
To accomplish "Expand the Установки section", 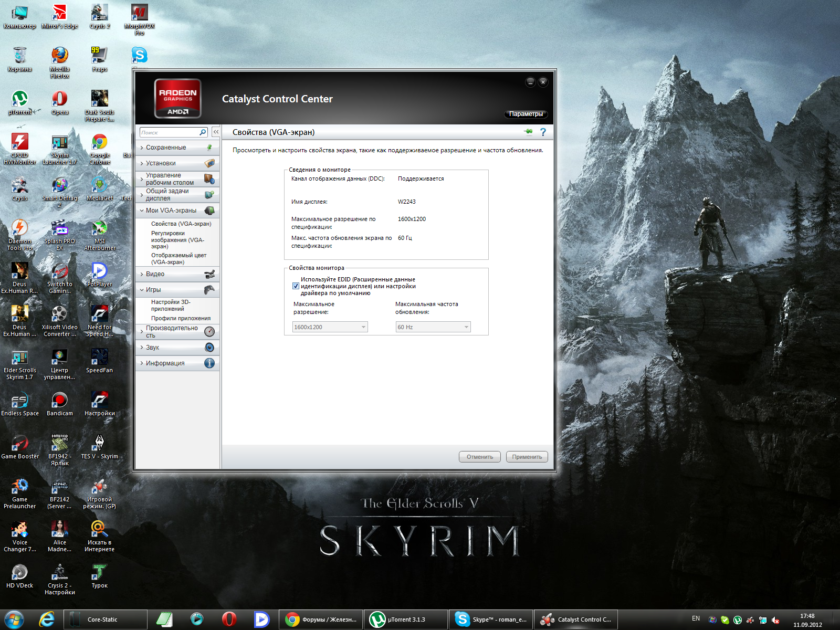I will click(x=177, y=163).
